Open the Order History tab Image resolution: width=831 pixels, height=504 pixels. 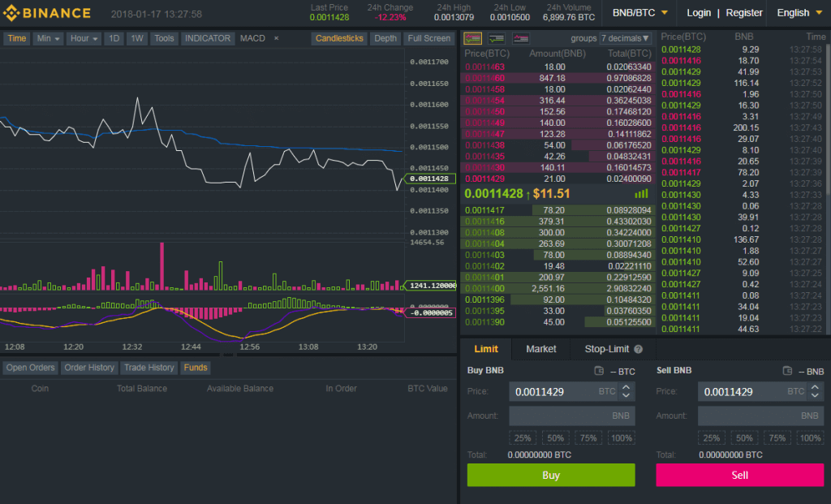pos(89,368)
